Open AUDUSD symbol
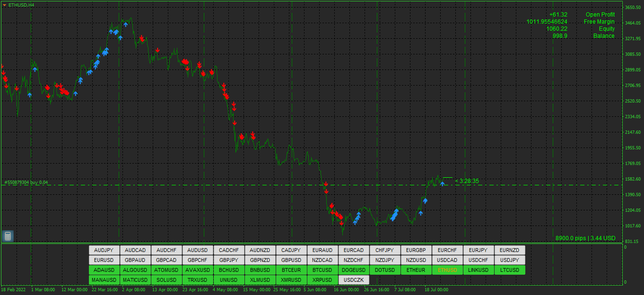The width and height of the screenshot is (644, 295). pos(197,250)
